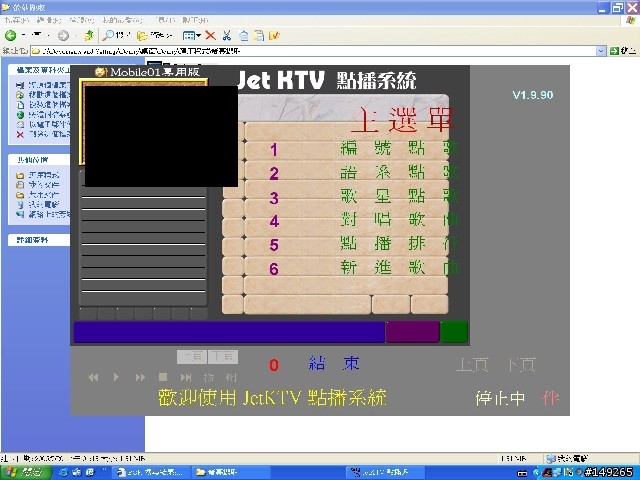
Task: Click the last Explorer toolbar icon after Paste
Action: tap(274, 36)
